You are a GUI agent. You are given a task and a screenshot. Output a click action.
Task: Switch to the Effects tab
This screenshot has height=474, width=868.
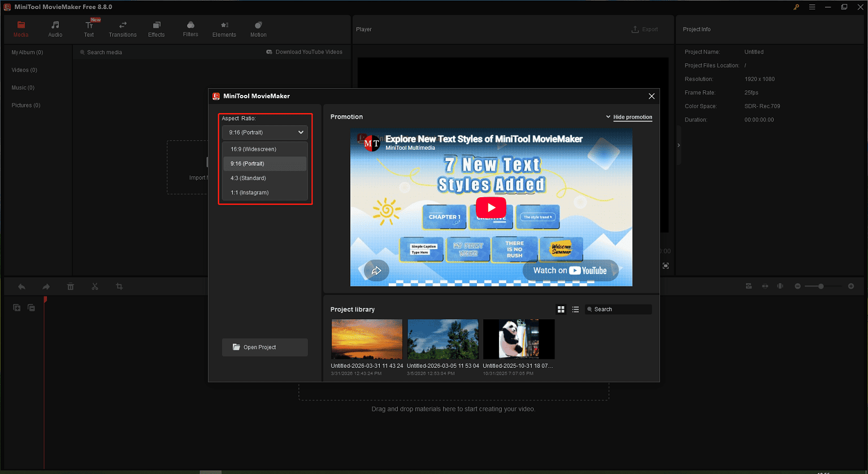pyautogui.click(x=157, y=29)
